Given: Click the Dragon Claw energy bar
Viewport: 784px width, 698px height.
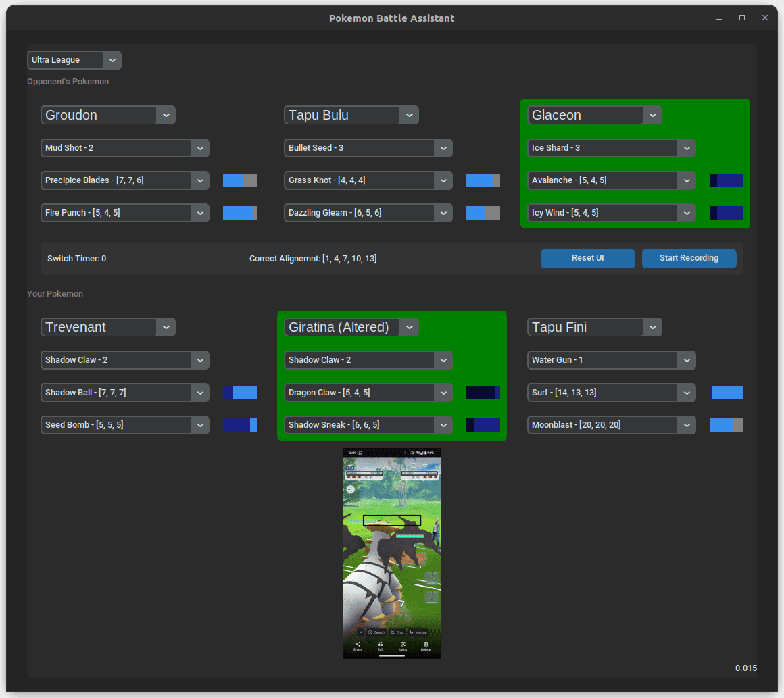Looking at the screenshot, I should pos(483,393).
